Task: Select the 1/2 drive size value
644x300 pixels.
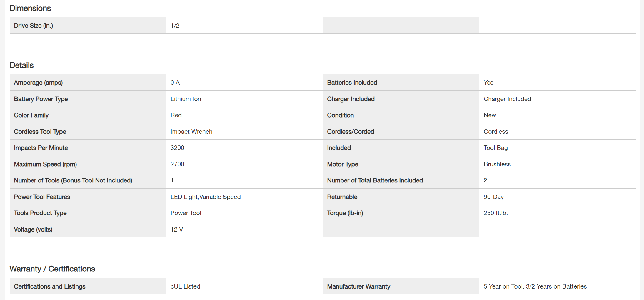Action: coord(175,26)
